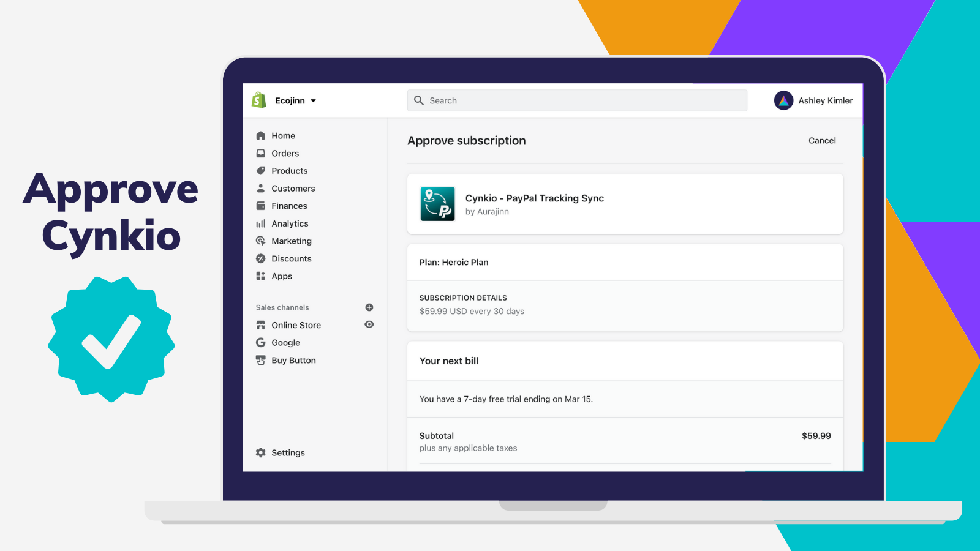
Task: Click the Shopify bag logo
Action: tap(259, 100)
